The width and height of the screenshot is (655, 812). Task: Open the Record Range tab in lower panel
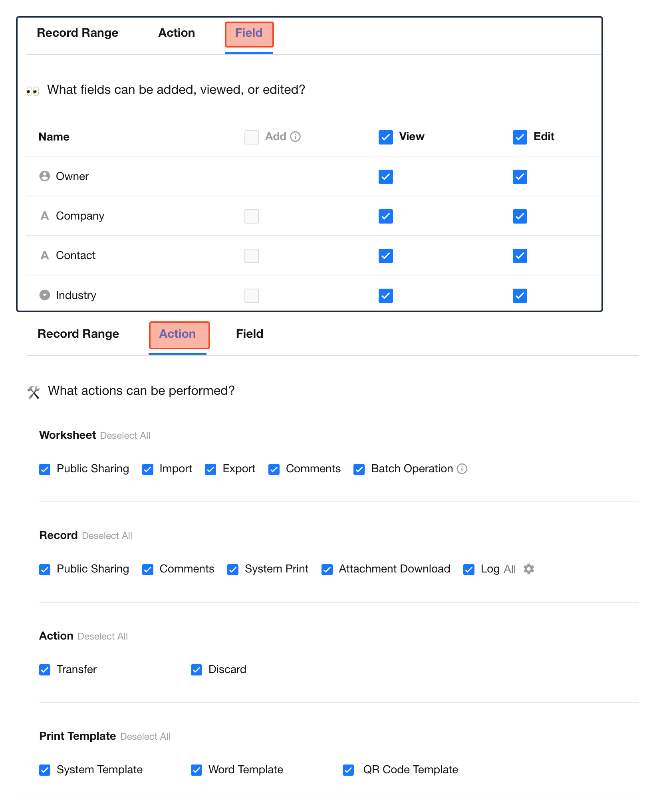point(78,334)
